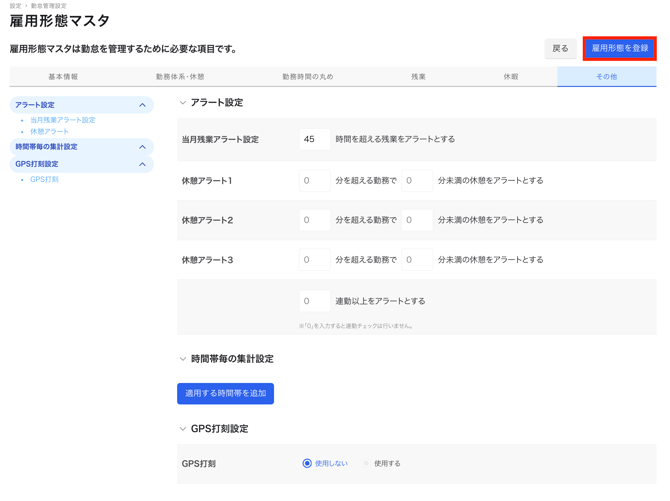
Task: Click the 時間を超える残業をアラートとする text
Action: point(395,139)
